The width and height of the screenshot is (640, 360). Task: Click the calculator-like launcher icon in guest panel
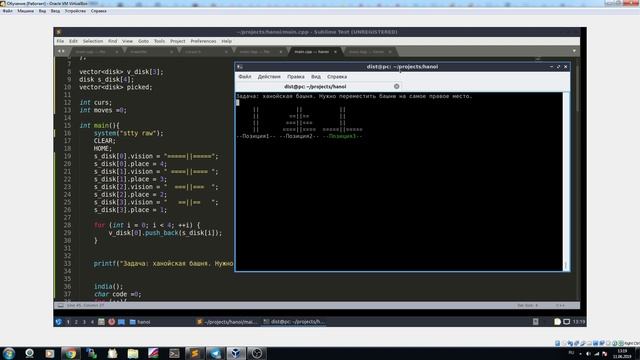101,322
